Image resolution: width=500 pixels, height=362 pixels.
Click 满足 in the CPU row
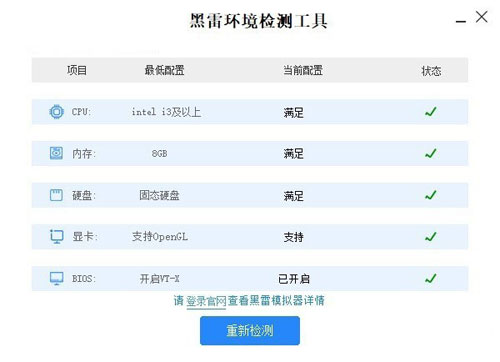[293, 113]
